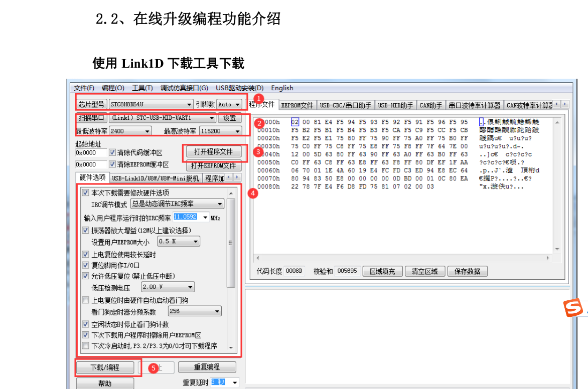The height and width of the screenshot is (389, 588).
Task: Open the 低压检测电压 2.00 V dropdown
Action: click(x=191, y=287)
